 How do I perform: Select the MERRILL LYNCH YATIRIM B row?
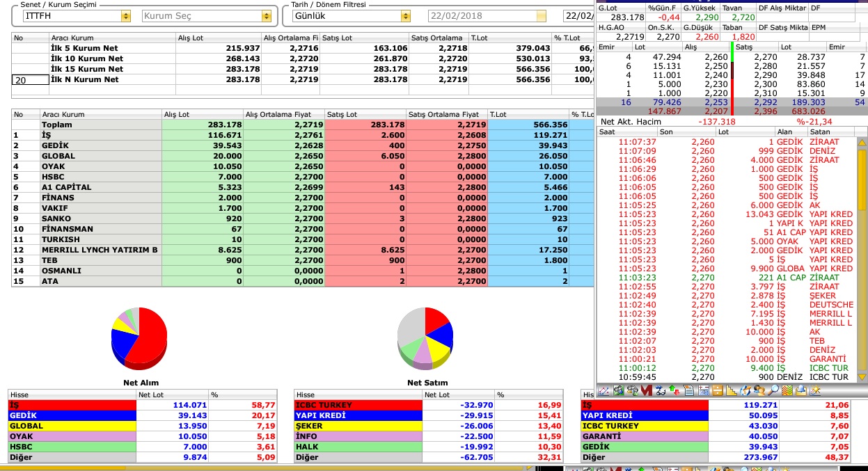303,250
